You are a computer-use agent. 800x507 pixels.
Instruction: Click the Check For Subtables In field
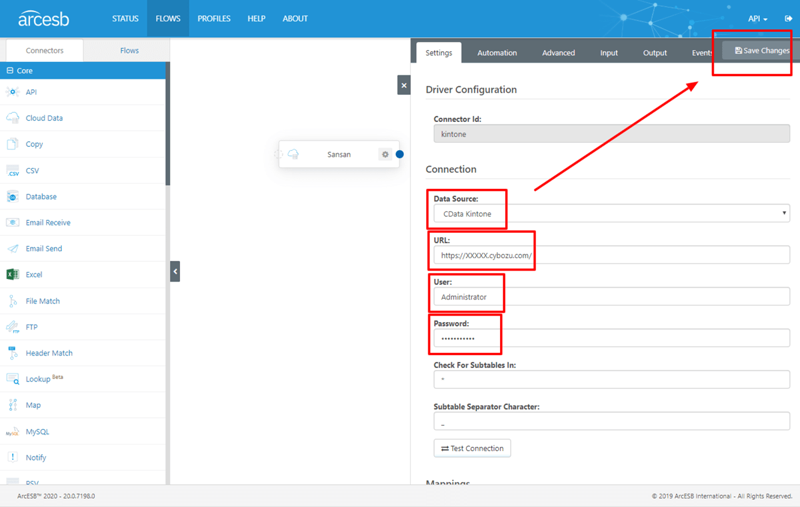click(611, 379)
